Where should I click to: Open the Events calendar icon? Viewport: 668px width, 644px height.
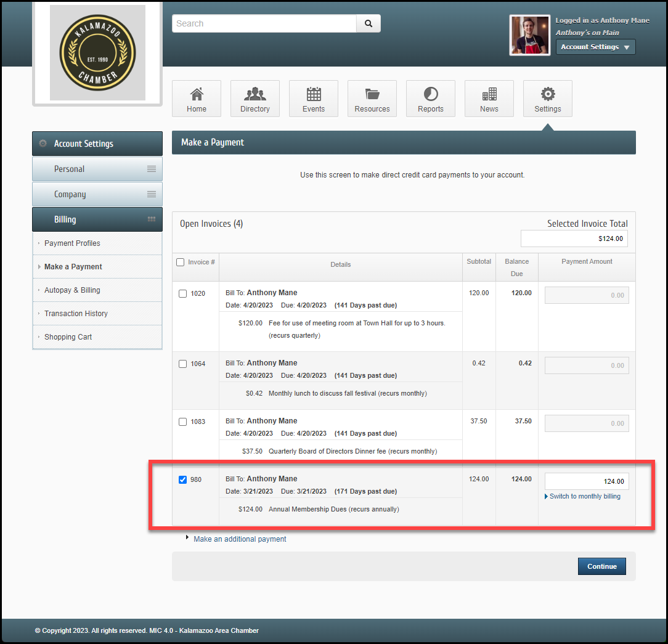coord(314,94)
